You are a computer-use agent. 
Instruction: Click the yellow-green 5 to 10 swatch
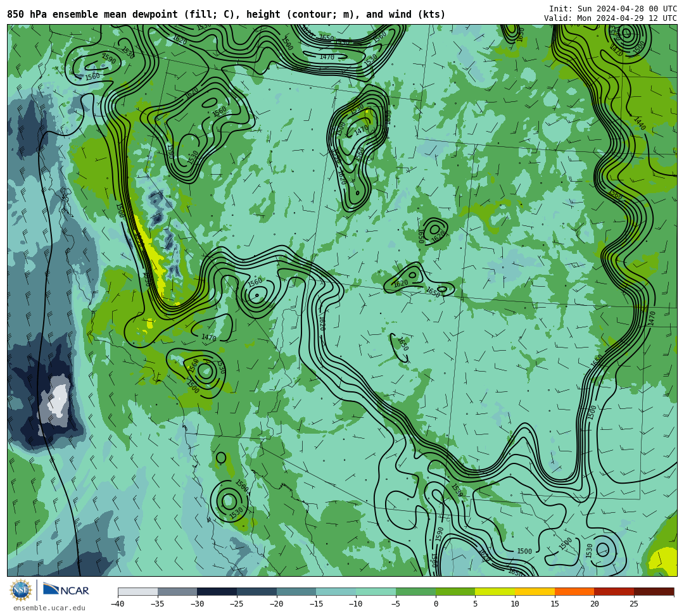(x=495, y=591)
